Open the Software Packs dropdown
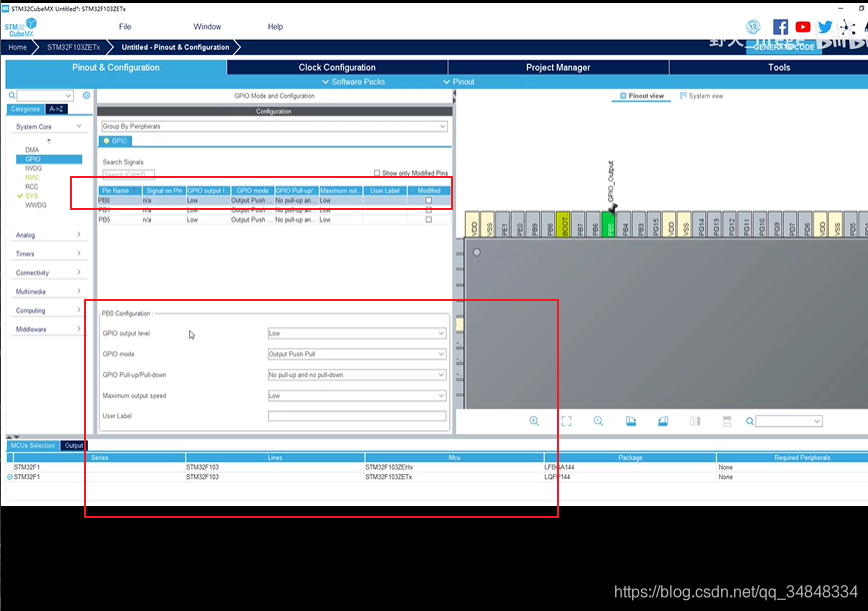This screenshot has height=611, width=868. click(353, 82)
